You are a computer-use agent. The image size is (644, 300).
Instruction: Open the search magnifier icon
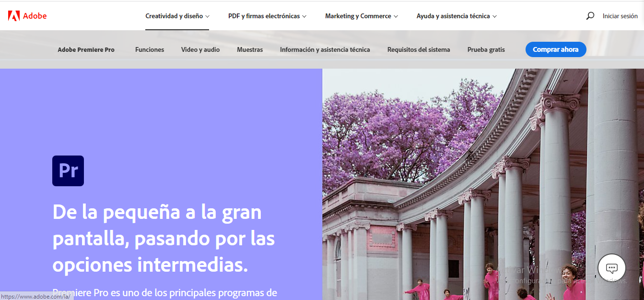click(590, 16)
